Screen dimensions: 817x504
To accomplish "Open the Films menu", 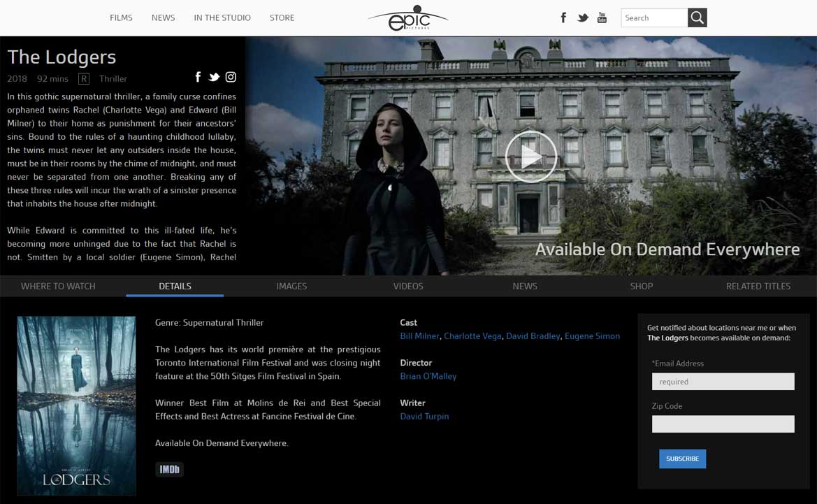I will 121,17.
